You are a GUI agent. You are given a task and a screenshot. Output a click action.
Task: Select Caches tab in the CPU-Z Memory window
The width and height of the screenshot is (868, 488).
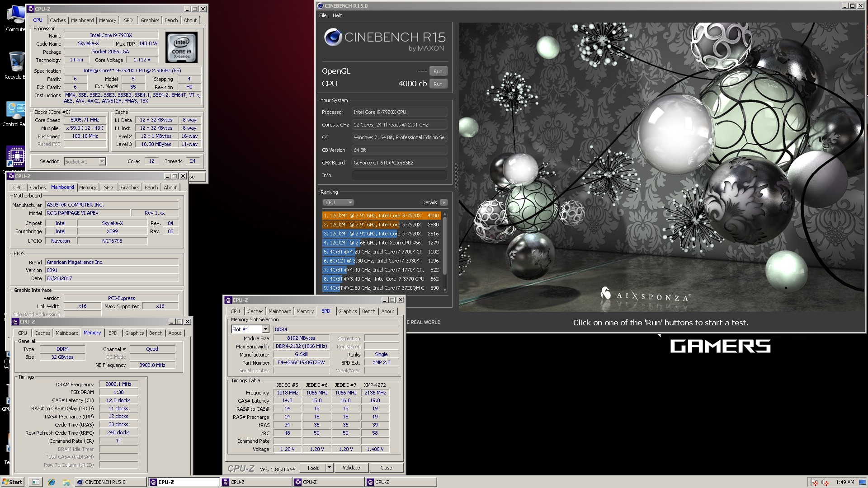pos(42,333)
